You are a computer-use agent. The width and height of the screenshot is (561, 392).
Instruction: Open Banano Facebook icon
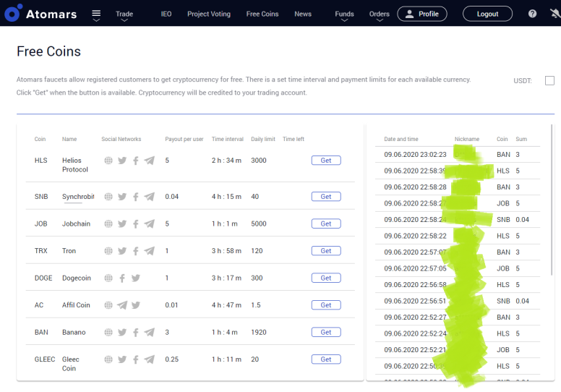[x=136, y=332]
